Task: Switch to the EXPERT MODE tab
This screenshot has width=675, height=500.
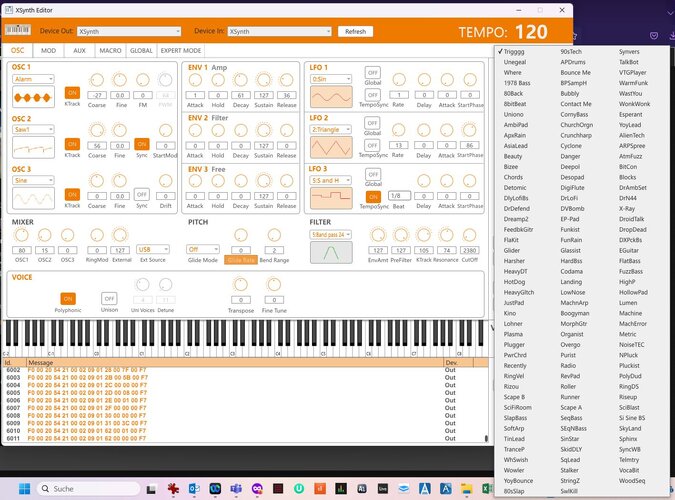Action: [x=181, y=50]
